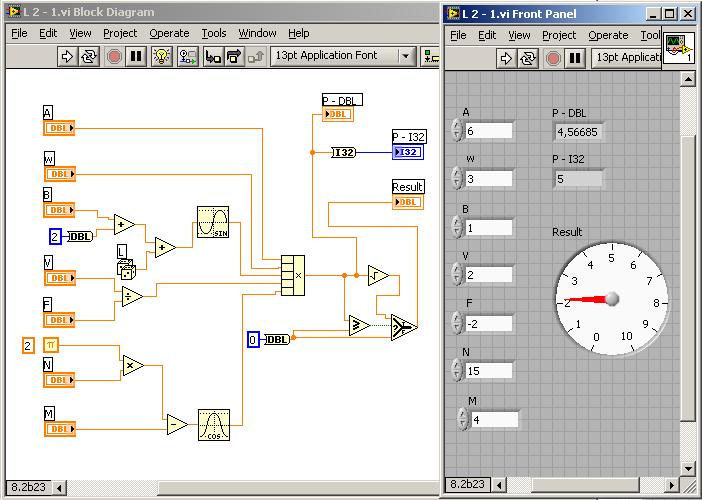Click version label 8.2b23 in Front Panel

(467, 484)
